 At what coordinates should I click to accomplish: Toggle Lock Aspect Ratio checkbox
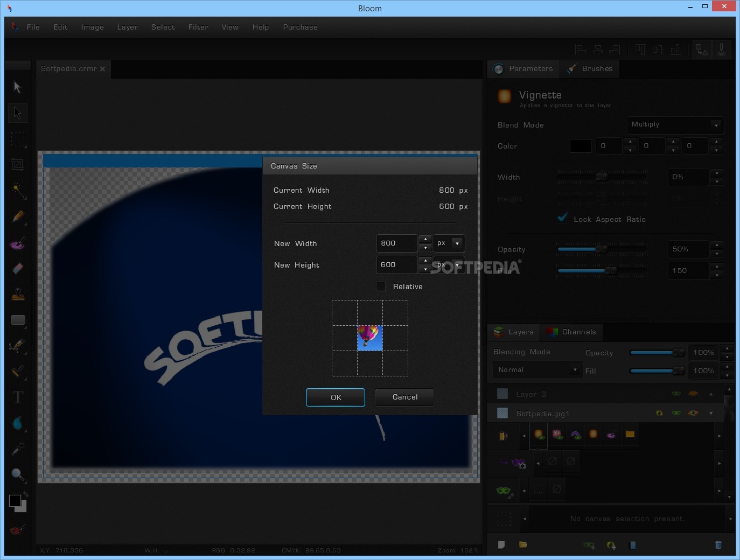pos(563,218)
